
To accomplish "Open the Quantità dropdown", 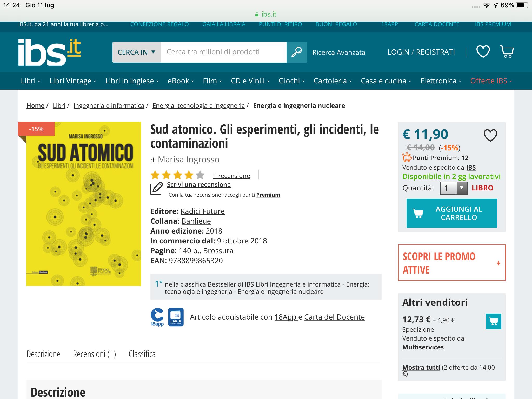I will coord(454,188).
